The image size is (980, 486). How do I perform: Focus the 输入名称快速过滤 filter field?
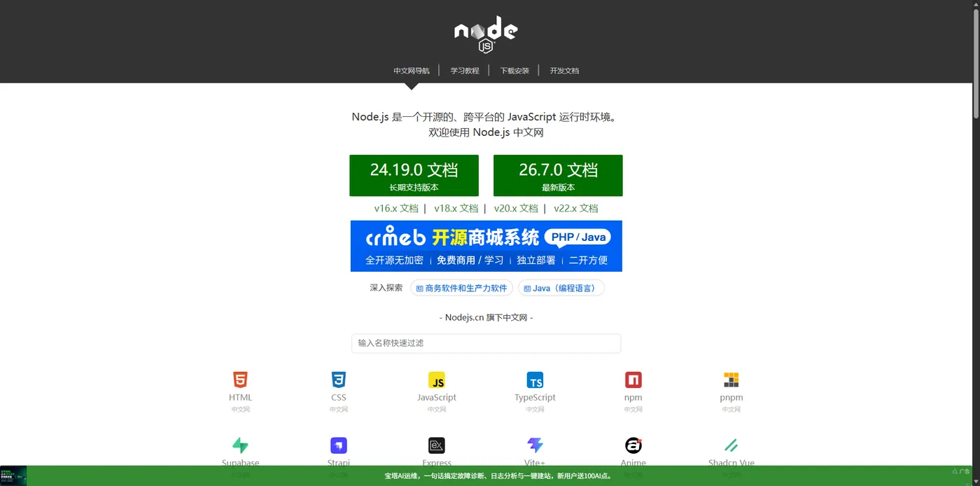tap(486, 343)
